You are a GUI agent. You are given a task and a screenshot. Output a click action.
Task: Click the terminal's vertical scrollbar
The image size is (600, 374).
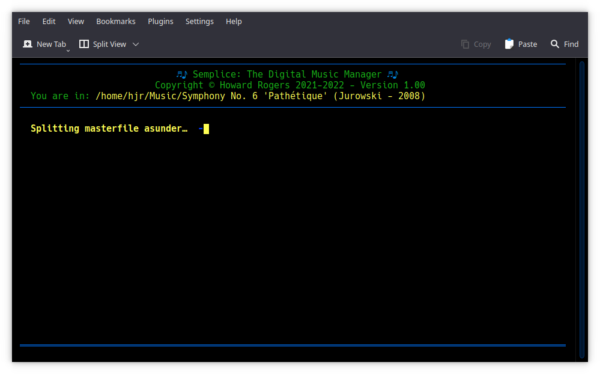pyautogui.click(x=582, y=209)
